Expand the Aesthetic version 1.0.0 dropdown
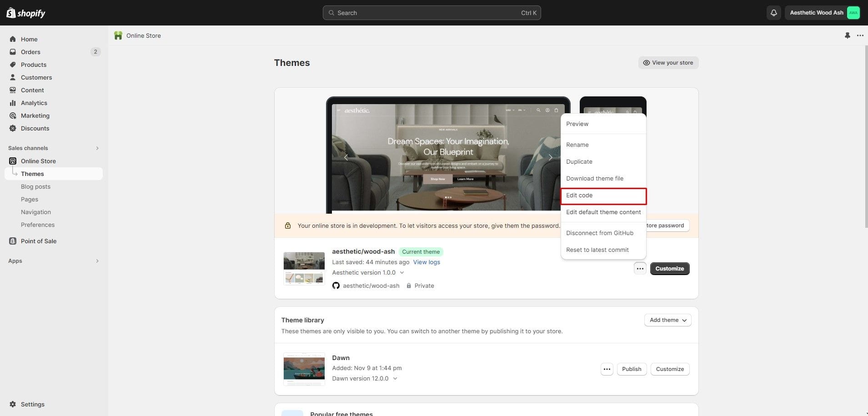The image size is (868, 416). click(x=401, y=273)
